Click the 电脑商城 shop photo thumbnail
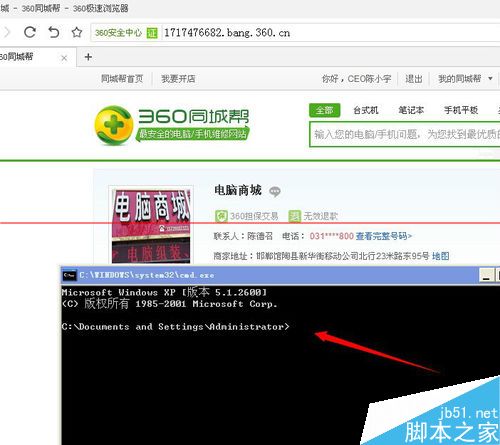This screenshot has width=500, height=445. 151,225
